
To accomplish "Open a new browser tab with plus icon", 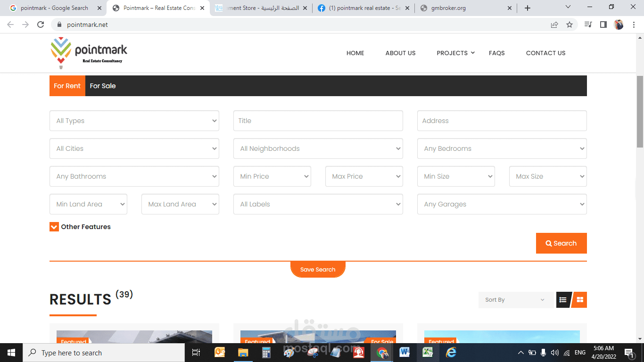I will (528, 8).
